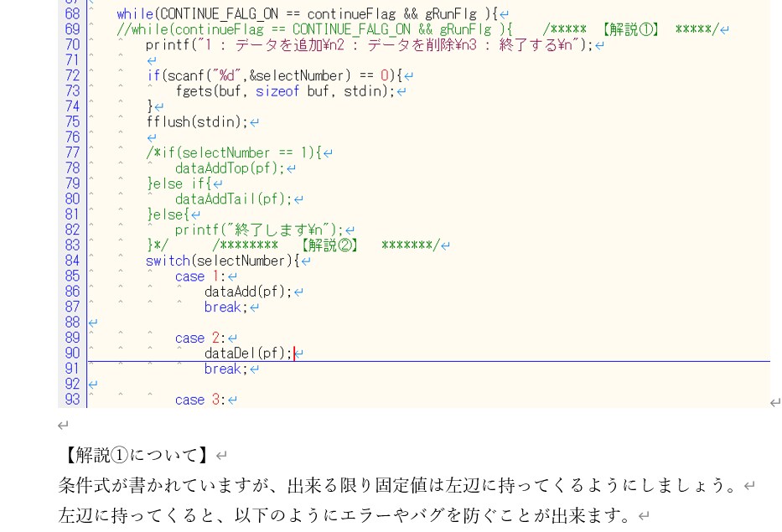Click the dataDel(pf); line

(x=248, y=354)
